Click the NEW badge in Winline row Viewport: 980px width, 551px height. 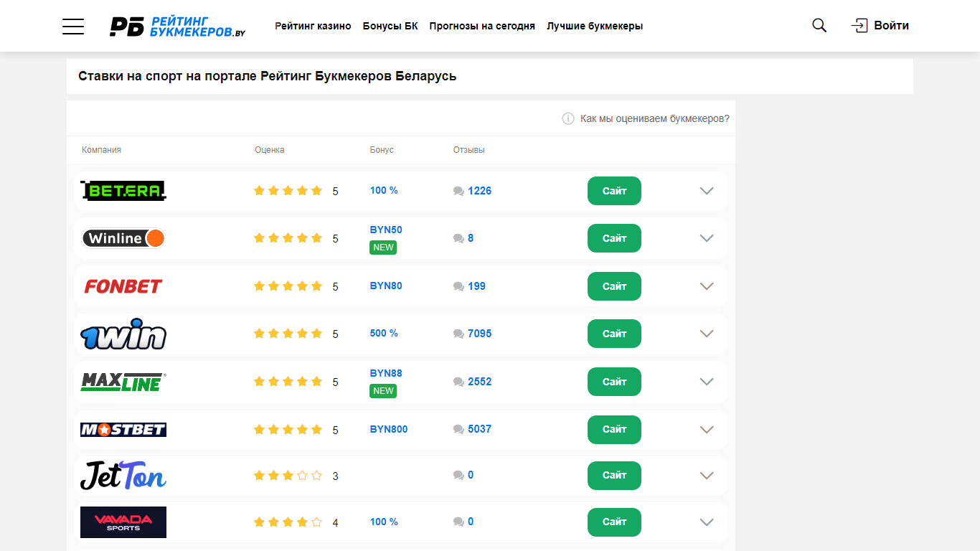pyautogui.click(x=383, y=248)
